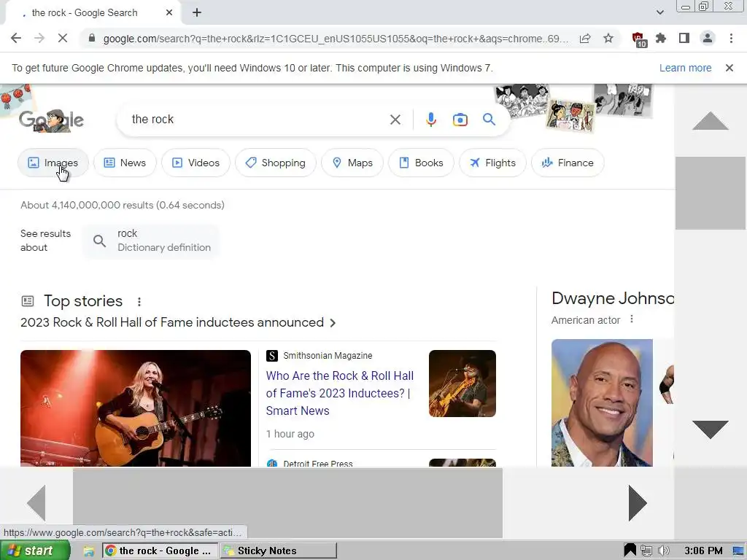
Task: Open the Chrome three-dot menu
Action: pos(731,38)
